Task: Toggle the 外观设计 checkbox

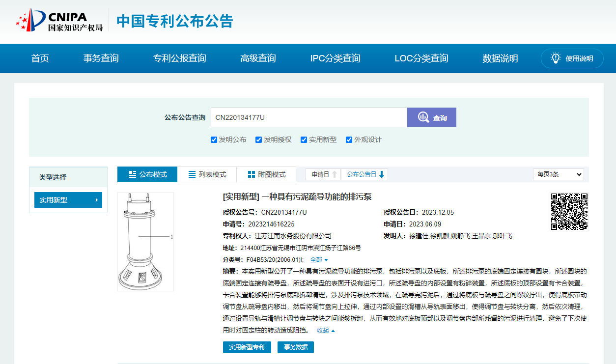Action: [x=349, y=140]
